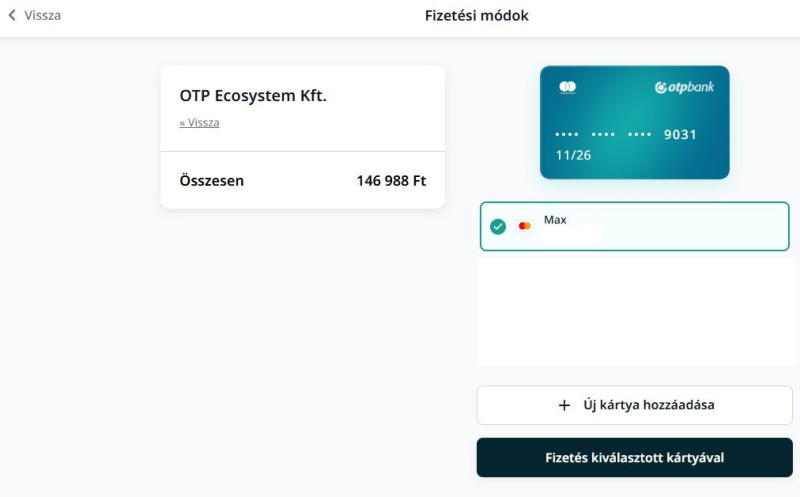Click the empty list area below Max card
The image size is (800, 497).
pyautogui.click(x=634, y=310)
